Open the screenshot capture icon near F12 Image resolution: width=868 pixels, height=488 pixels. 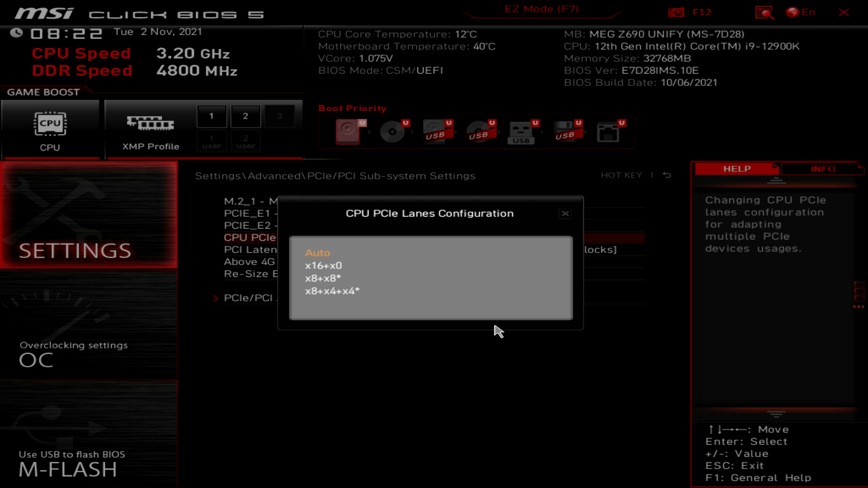(676, 12)
